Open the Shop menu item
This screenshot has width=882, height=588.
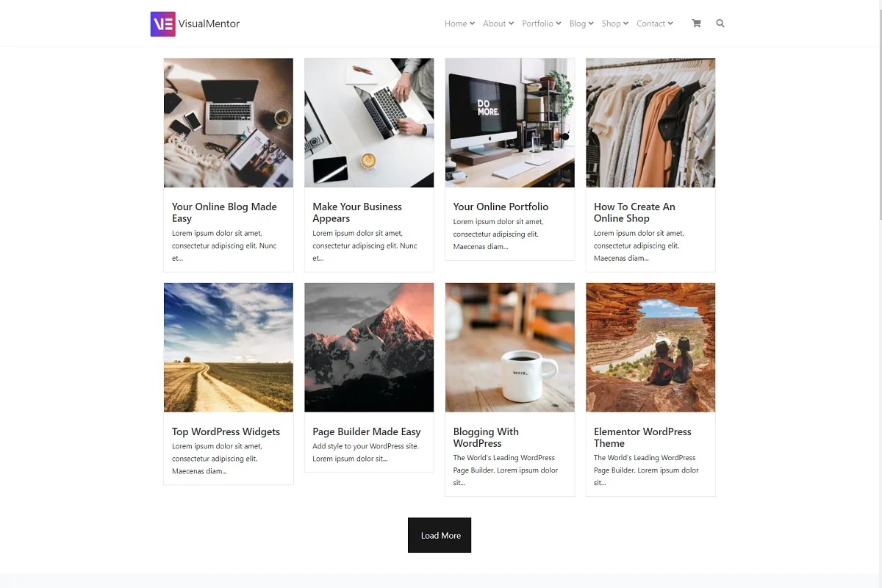(614, 24)
